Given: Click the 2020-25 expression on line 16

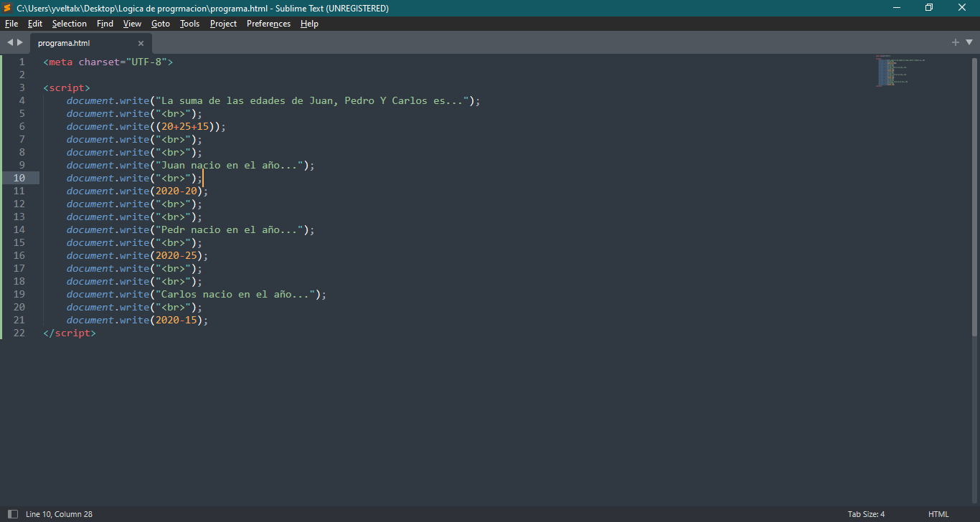Looking at the screenshot, I should 176,255.
